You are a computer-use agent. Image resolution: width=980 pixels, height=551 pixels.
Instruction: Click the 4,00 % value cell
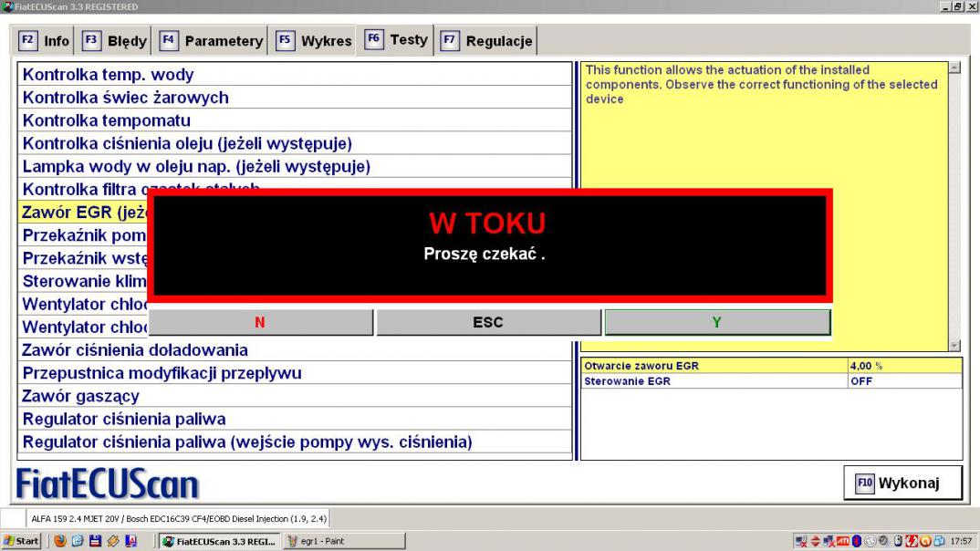(x=904, y=366)
